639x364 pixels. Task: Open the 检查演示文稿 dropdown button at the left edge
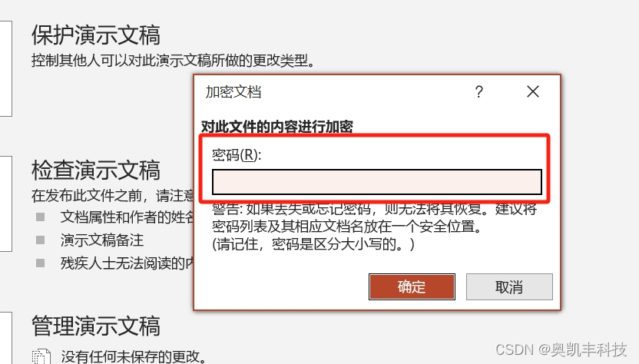[5, 204]
